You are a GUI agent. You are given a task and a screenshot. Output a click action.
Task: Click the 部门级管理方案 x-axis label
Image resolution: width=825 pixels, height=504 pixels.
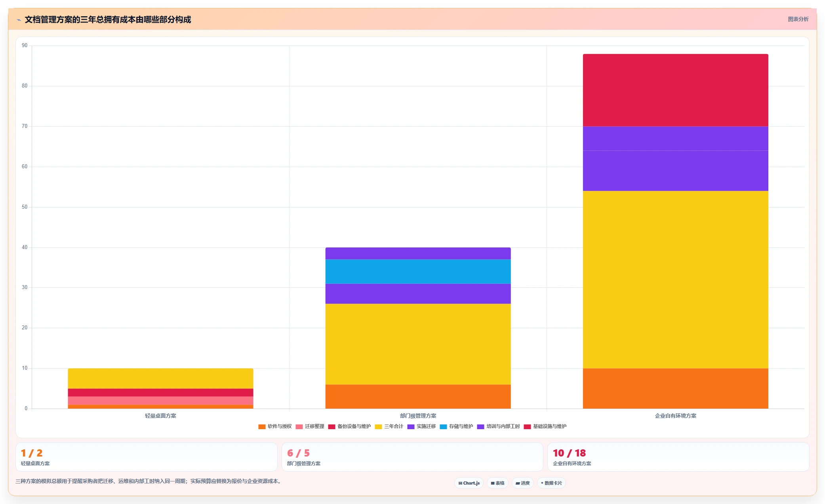point(418,416)
